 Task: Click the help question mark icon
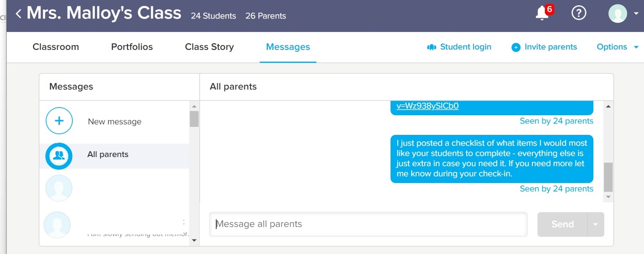(579, 13)
